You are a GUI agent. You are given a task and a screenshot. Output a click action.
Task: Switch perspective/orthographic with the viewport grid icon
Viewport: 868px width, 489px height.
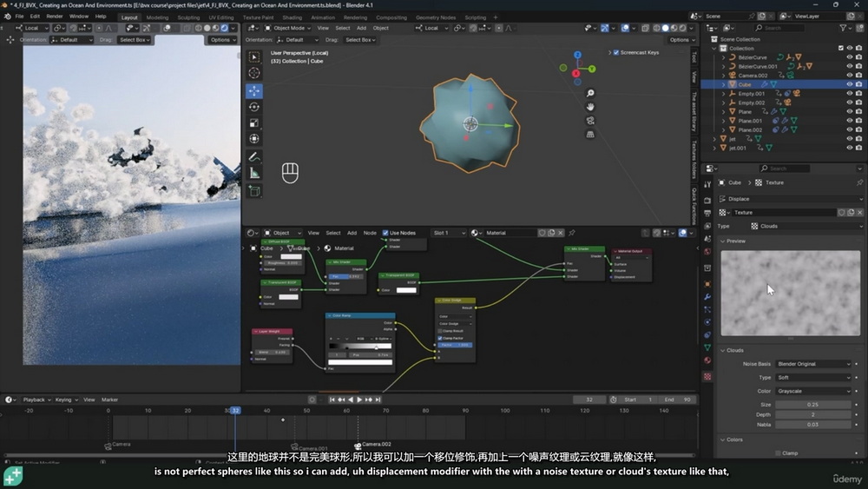pyautogui.click(x=590, y=135)
